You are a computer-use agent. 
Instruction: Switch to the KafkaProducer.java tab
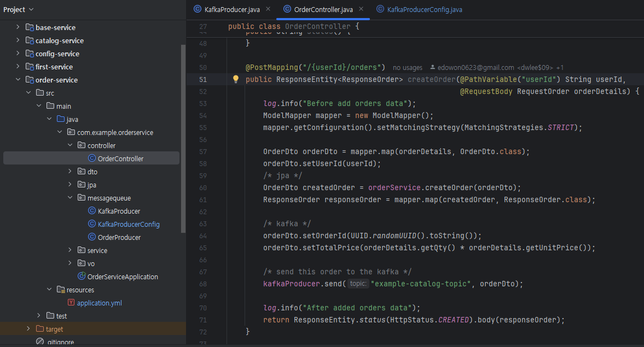point(232,9)
